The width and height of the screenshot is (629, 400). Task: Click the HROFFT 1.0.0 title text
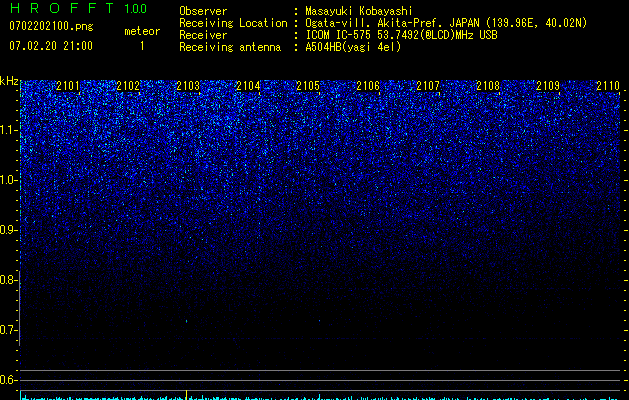[x=79, y=8]
